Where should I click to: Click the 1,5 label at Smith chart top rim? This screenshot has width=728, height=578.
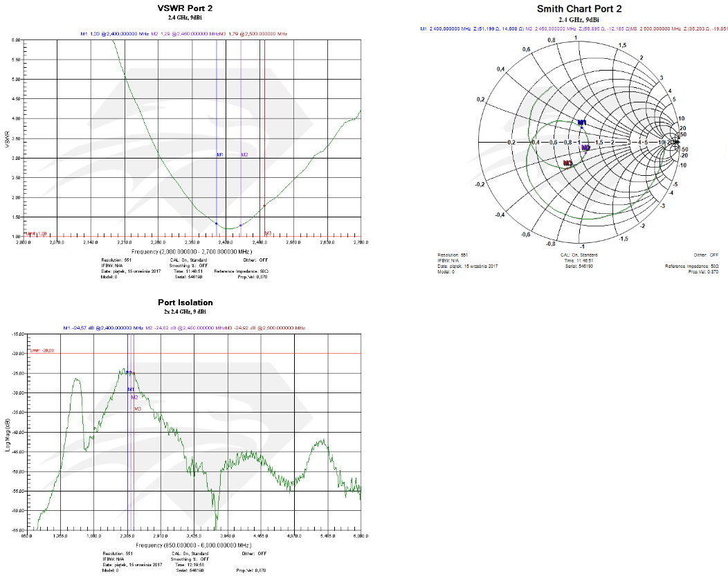tap(622, 45)
